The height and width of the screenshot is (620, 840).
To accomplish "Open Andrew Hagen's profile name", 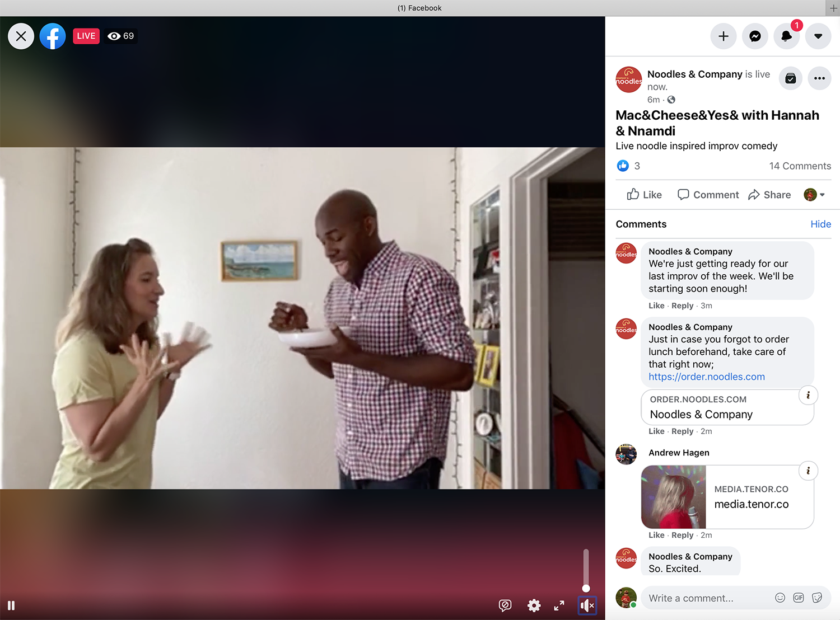I will click(x=679, y=453).
